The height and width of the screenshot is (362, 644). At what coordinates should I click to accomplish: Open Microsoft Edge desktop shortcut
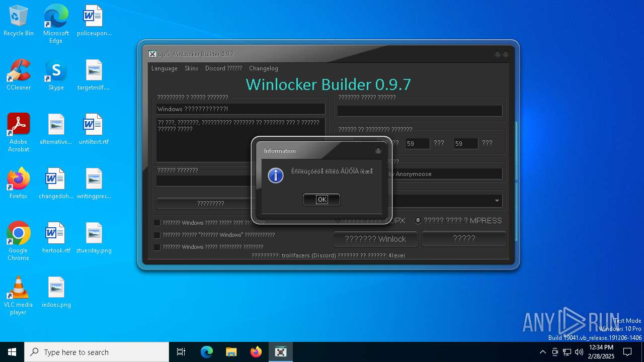tap(56, 24)
